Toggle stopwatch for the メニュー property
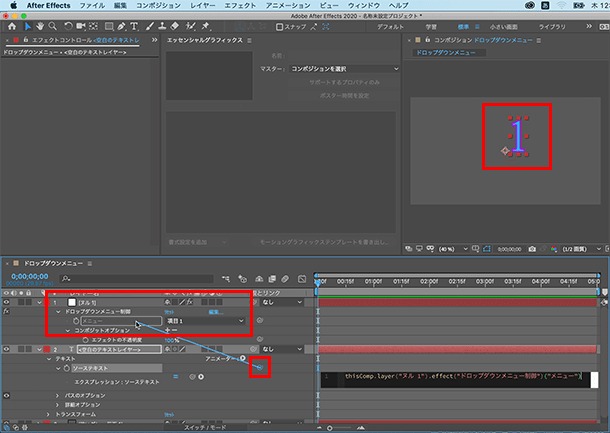Image resolution: width=610 pixels, height=433 pixels. pos(76,321)
